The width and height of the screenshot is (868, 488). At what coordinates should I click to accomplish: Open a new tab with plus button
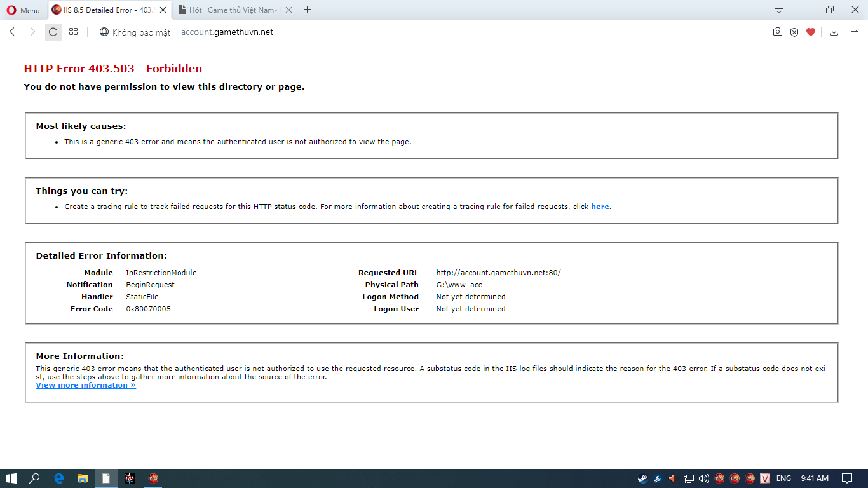pyautogui.click(x=308, y=10)
